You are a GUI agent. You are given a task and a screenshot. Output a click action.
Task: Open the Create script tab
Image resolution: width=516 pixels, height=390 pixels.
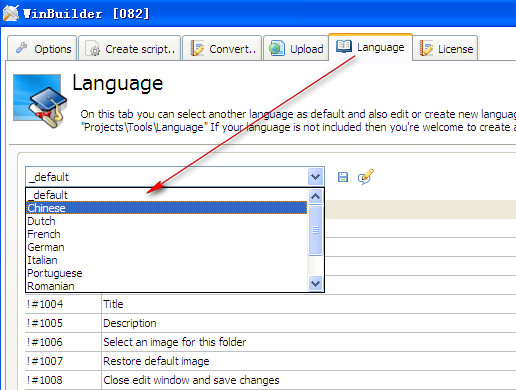click(x=130, y=49)
